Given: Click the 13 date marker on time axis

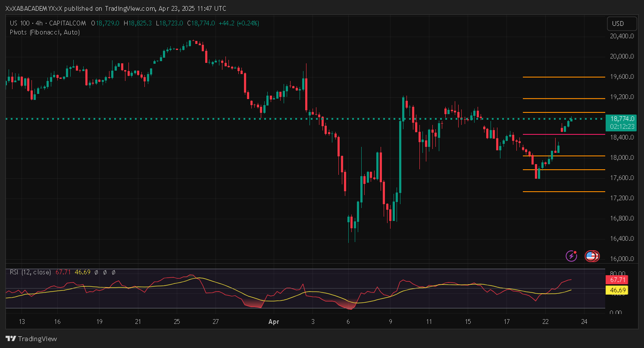Looking at the screenshot, I should pos(22,321).
